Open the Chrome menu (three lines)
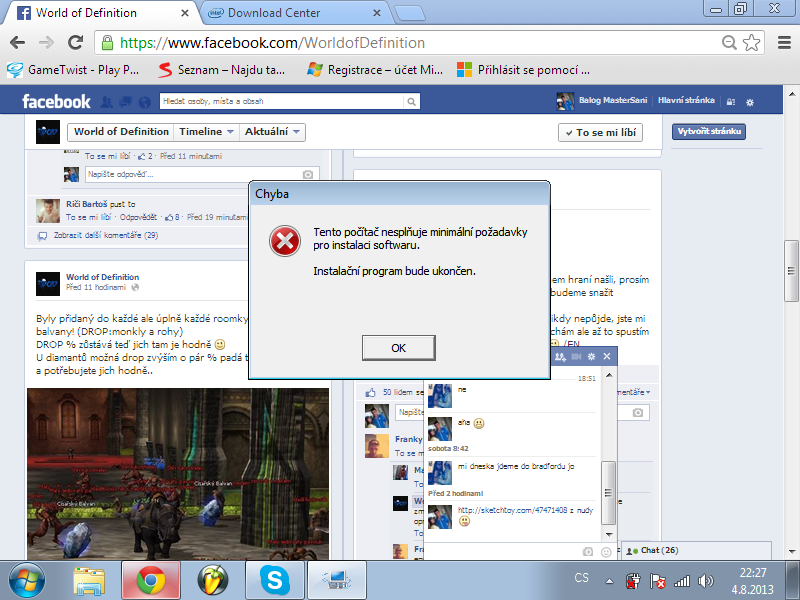 pos(784,42)
